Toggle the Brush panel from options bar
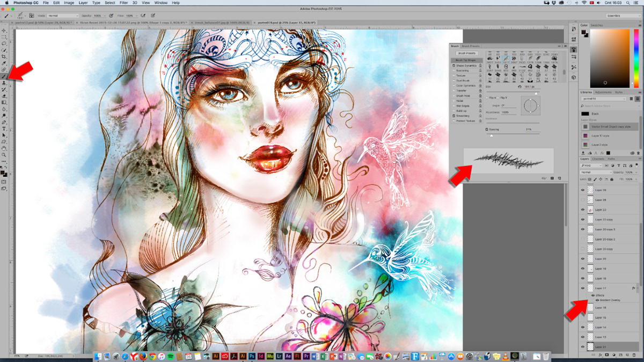Image resolution: width=644 pixels, height=362 pixels. click(x=32, y=16)
